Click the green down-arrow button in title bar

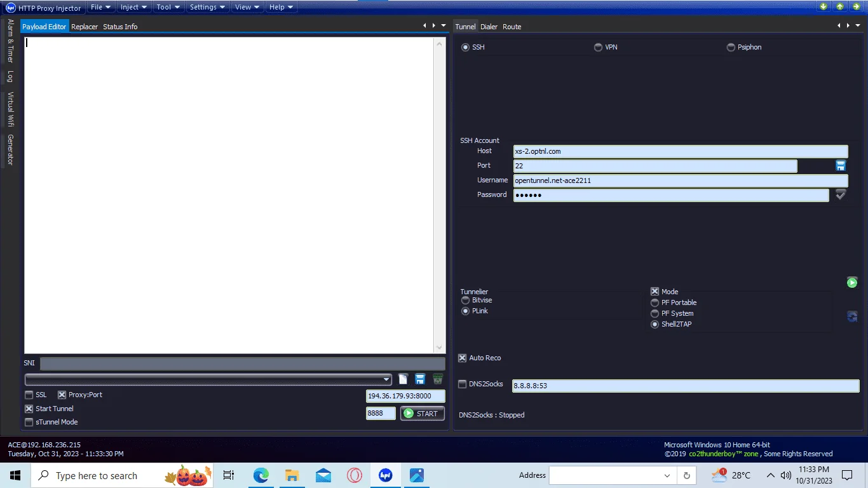tap(824, 7)
